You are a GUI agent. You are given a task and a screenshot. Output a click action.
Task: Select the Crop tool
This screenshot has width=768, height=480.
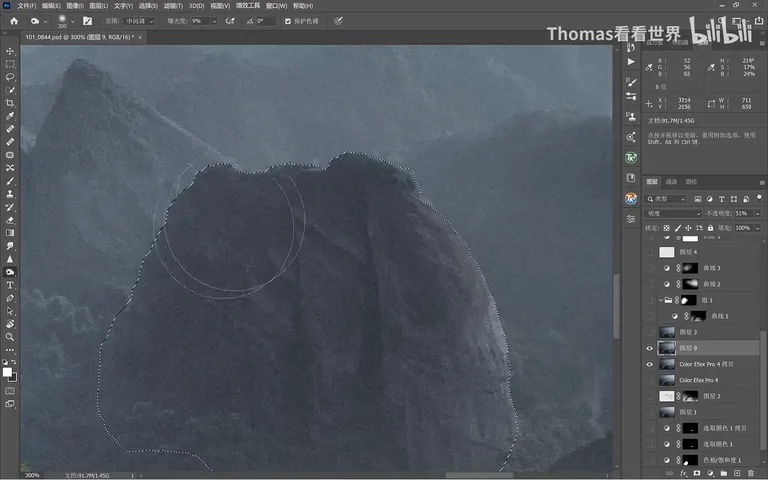coord(10,103)
